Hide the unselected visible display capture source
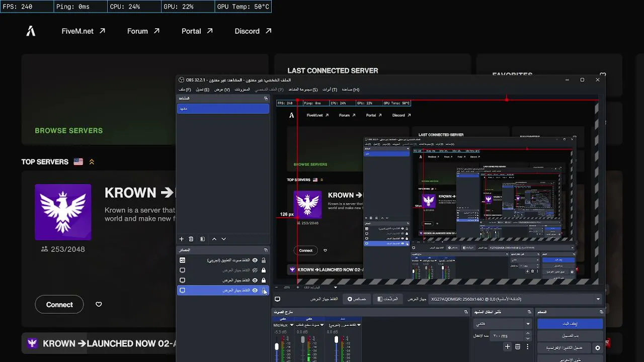644x362 pixels. coord(255,281)
